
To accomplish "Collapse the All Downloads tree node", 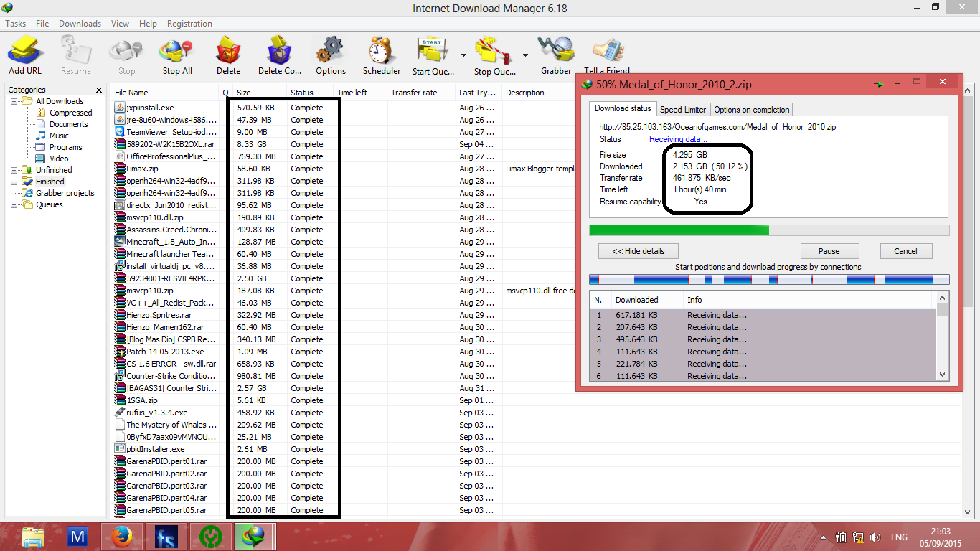I will [x=14, y=101].
